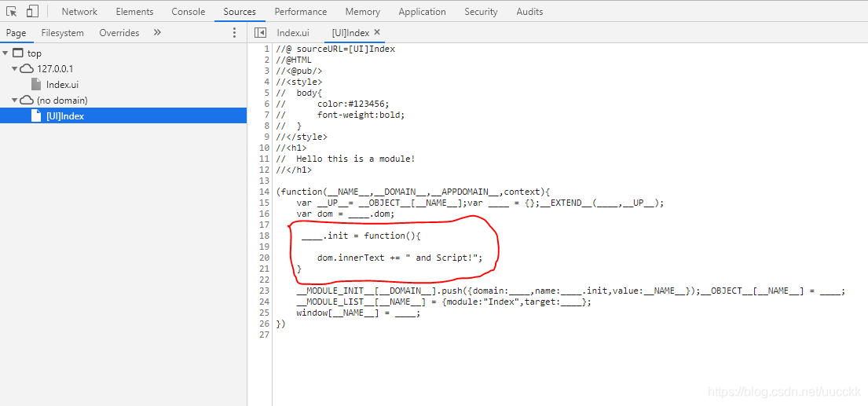Select the [UI]Index editor tab
Screen dimensions: 868x406
(x=350, y=33)
